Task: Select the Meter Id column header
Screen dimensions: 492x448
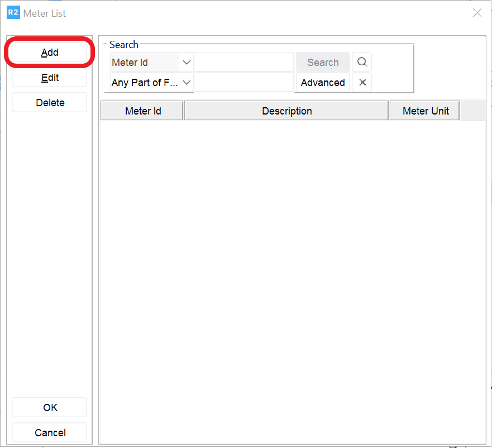Action: pos(141,110)
